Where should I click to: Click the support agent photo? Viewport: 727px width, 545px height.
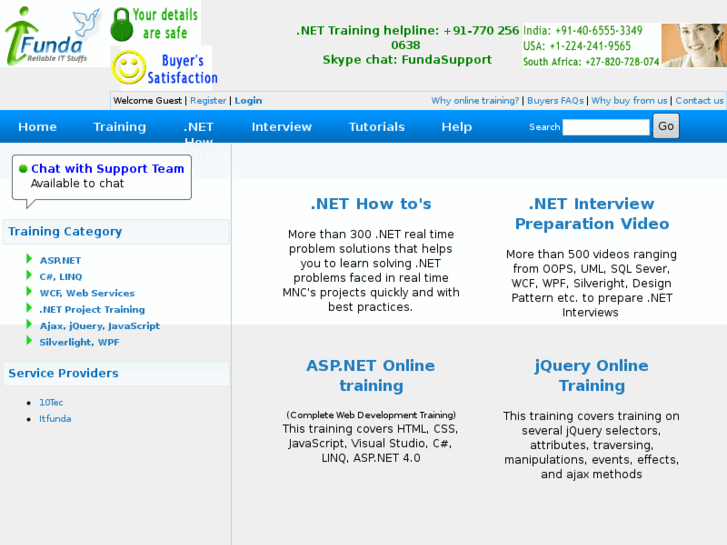pyautogui.click(x=694, y=45)
